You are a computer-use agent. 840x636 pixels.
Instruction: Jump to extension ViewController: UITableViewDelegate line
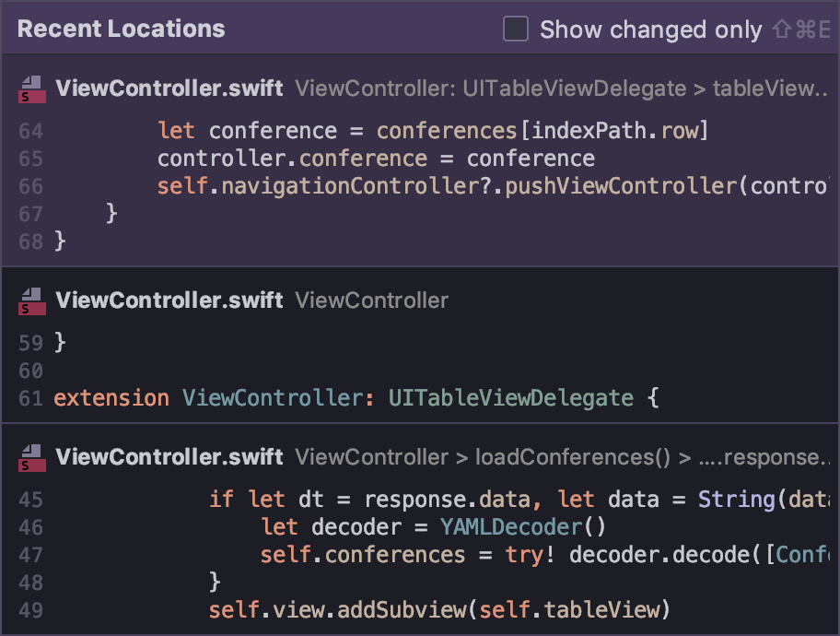357,398
